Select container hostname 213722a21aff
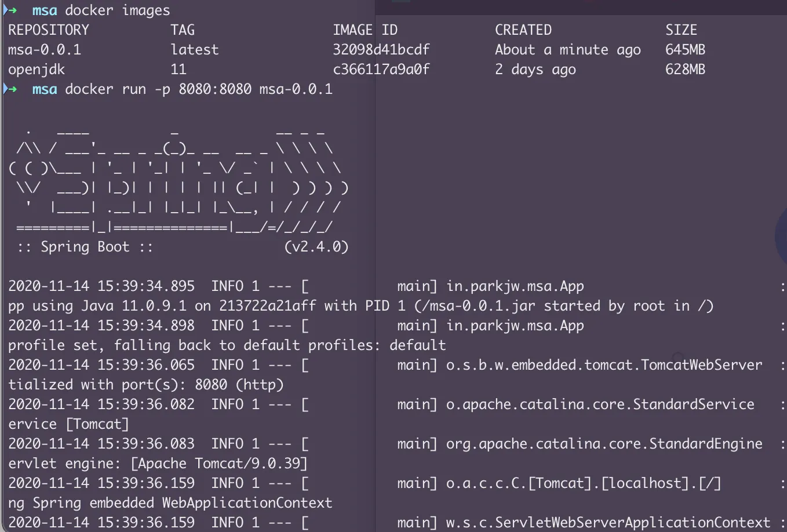787x532 pixels. (x=268, y=306)
